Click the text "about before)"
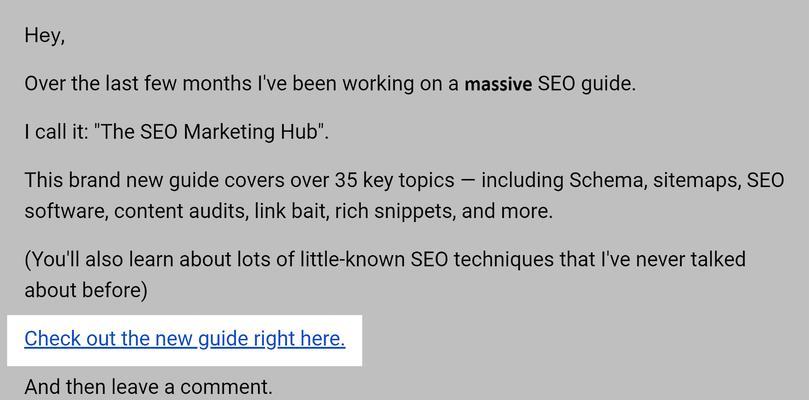 point(86,291)
